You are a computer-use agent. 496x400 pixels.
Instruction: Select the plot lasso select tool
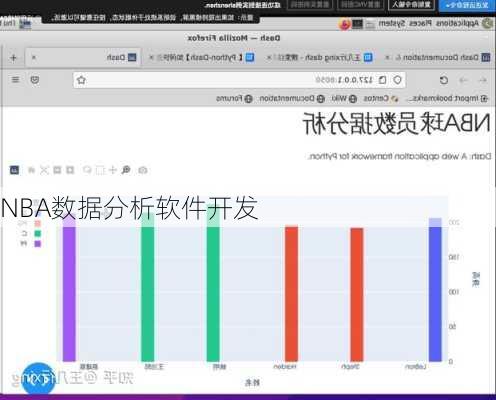pos(87,170)
